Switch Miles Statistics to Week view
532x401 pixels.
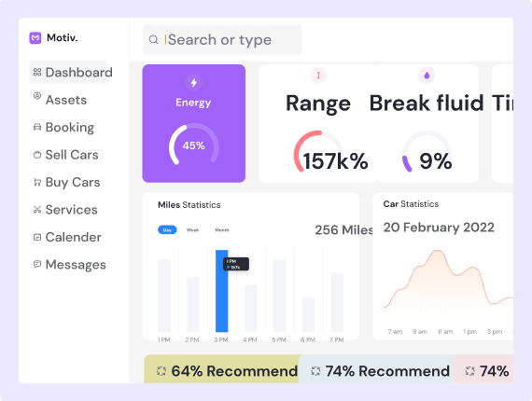192,229
